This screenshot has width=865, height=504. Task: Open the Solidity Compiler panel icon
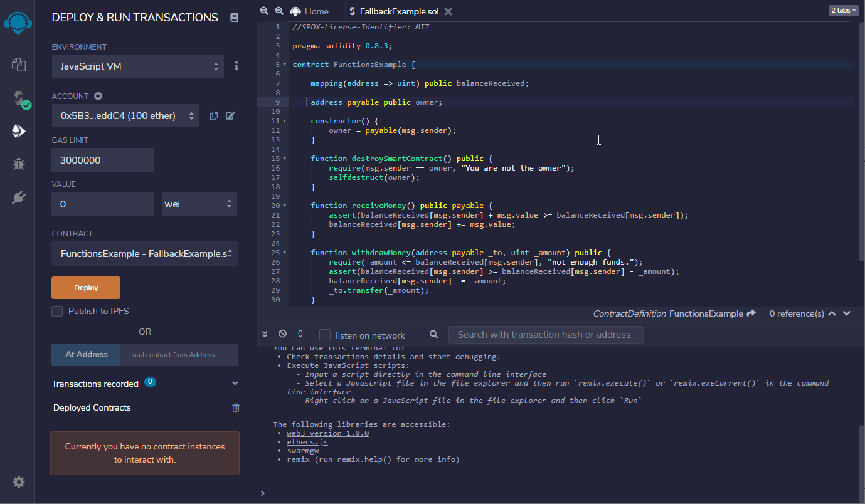pos(21,99)
